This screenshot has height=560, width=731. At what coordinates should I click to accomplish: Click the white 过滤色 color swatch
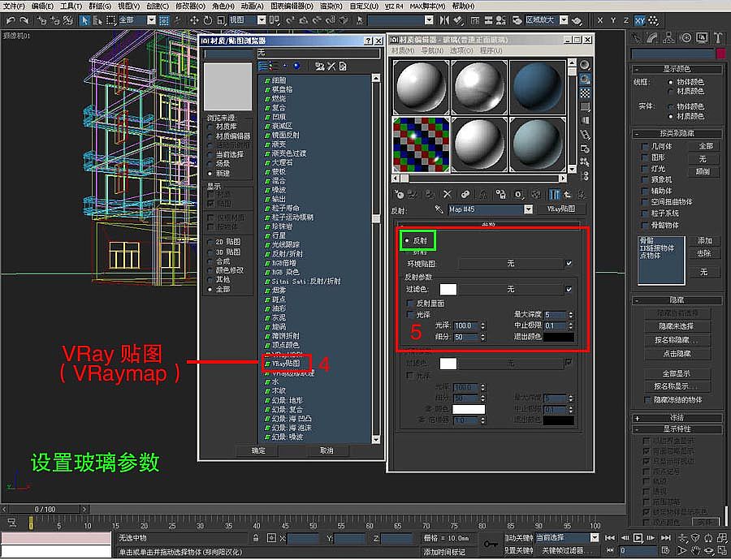click(448, 288)
